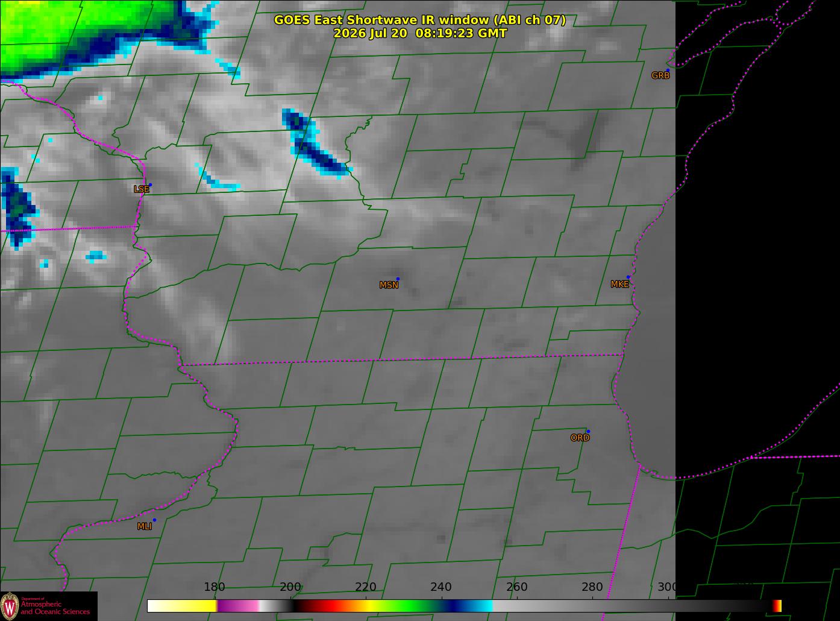This screenshot has width=840, height=621.
Task: Select the MSN station marker
Action: click(398, 279)
